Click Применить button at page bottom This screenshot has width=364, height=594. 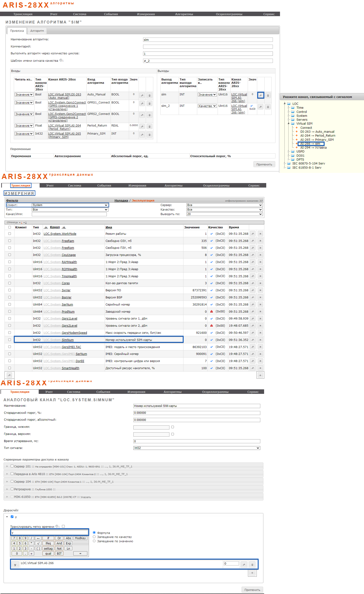(252, 590)
